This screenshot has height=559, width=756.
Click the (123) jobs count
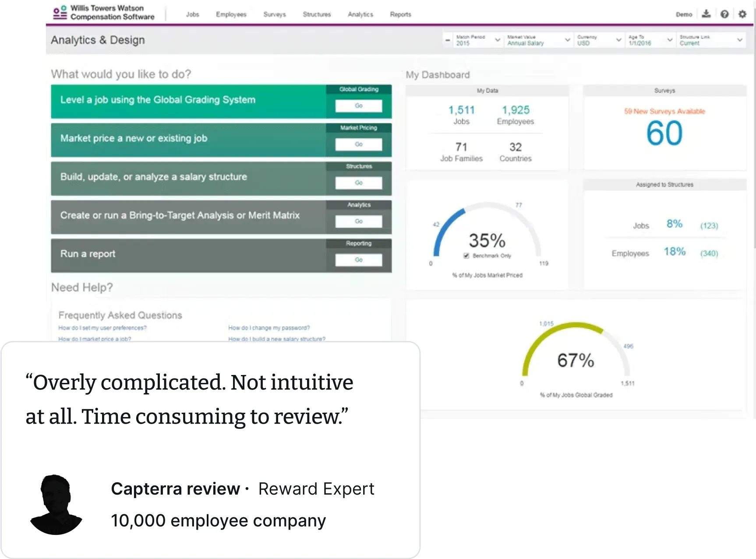pyautogui.click(x=709, y=226)
